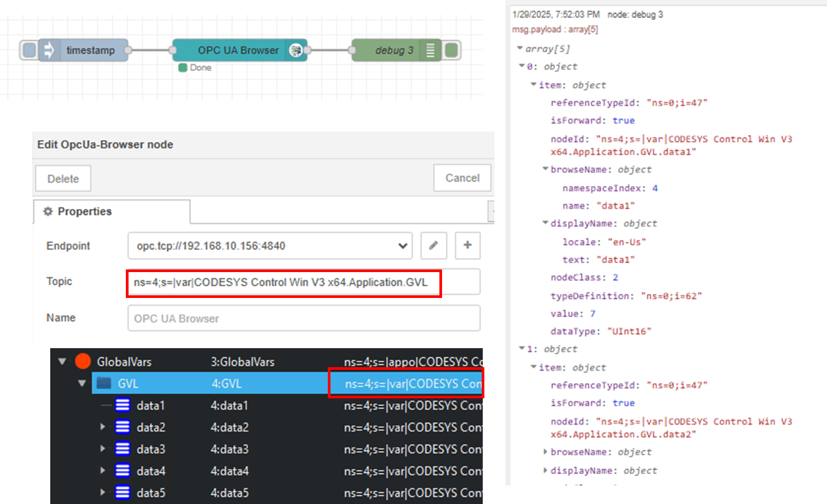The image size is (827, 504).
Task: Expand the data4 tree node
Action: pos(103,470)
